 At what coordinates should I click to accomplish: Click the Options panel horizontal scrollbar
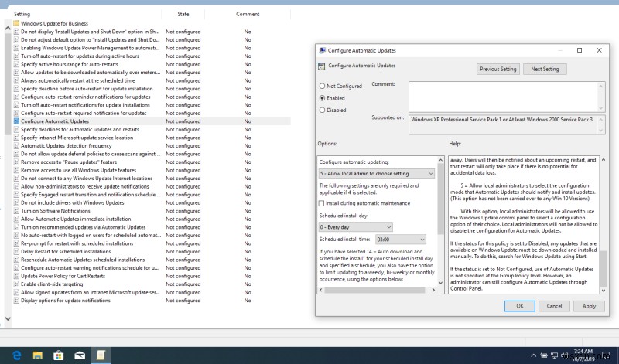pos(374,290)
